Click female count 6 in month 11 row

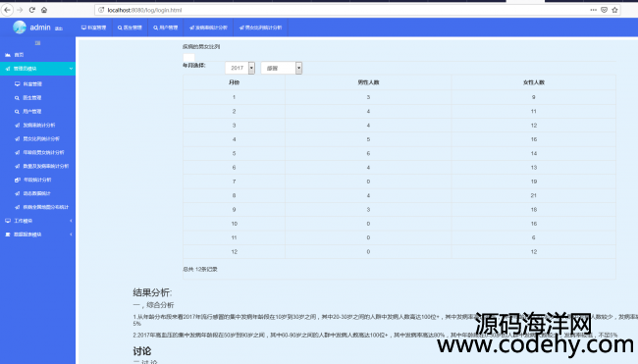533,237
